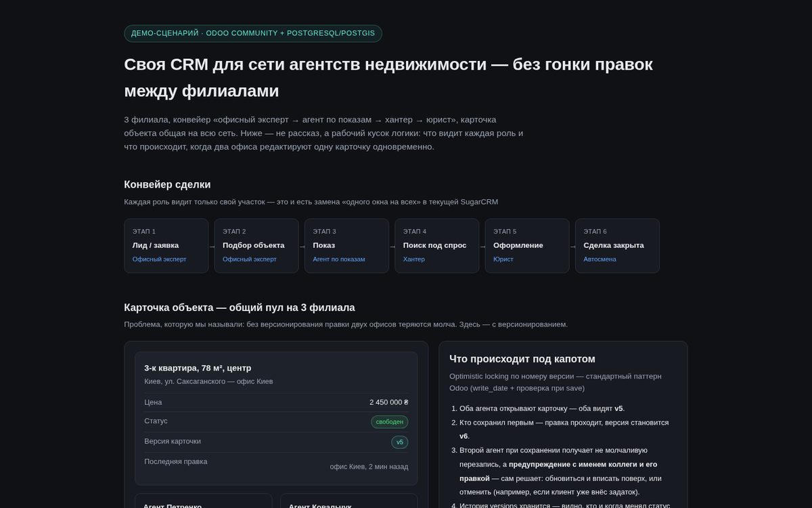Image resolution: width=812 pixels, height=508 pixels.
Task: Click list item «Кто сохранил первым»
Action: [x=564, y=429]
